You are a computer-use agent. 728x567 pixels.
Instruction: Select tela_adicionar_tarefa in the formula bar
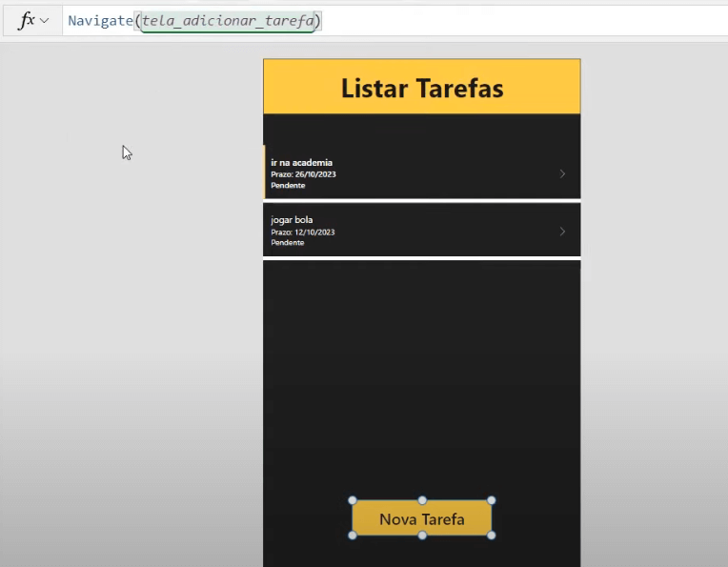pyautogui.click(x=228, y=21)
